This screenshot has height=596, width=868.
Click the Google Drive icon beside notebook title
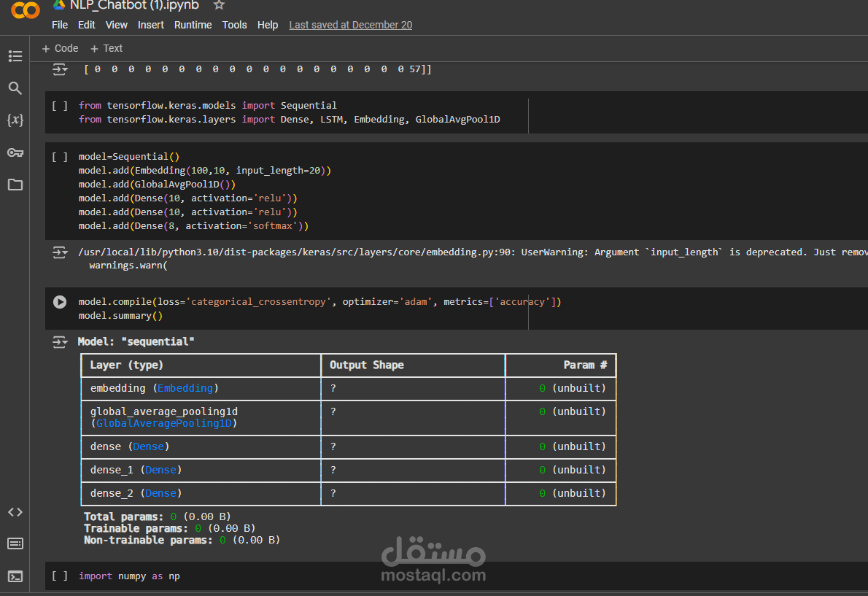pyautogui.click(x=58, y=5)
